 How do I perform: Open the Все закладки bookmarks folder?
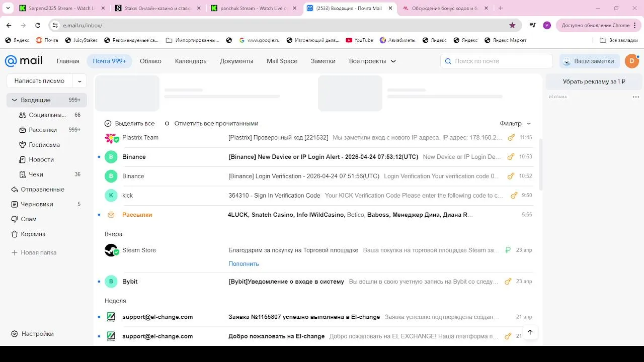pos(619,40)
